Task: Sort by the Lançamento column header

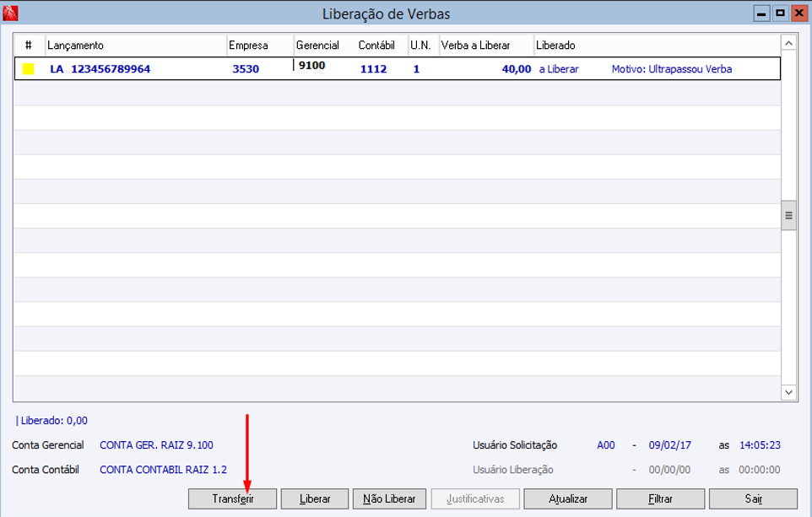Action: tap(136, 46)
